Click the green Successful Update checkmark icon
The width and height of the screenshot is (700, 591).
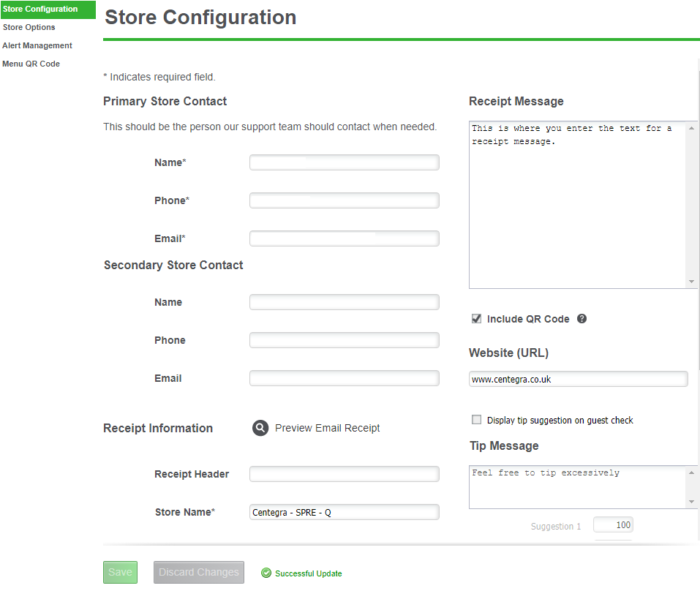(x=266, y=573)
